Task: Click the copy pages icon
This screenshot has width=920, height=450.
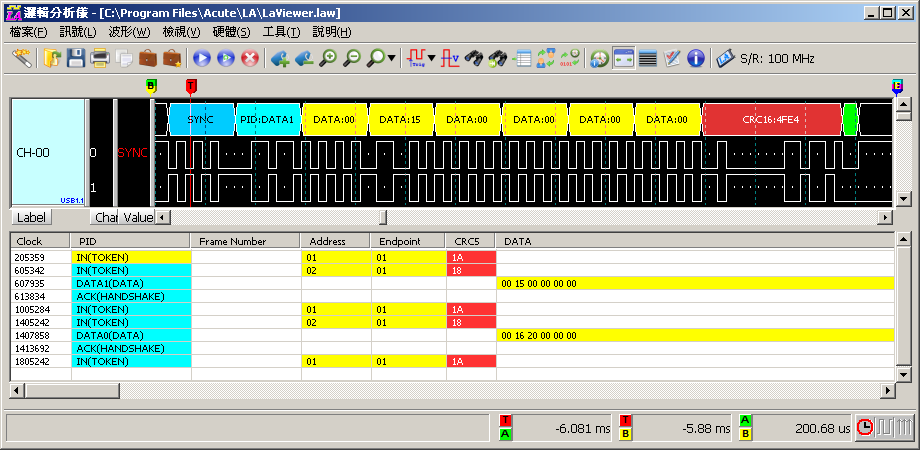Action: point(124,58)
